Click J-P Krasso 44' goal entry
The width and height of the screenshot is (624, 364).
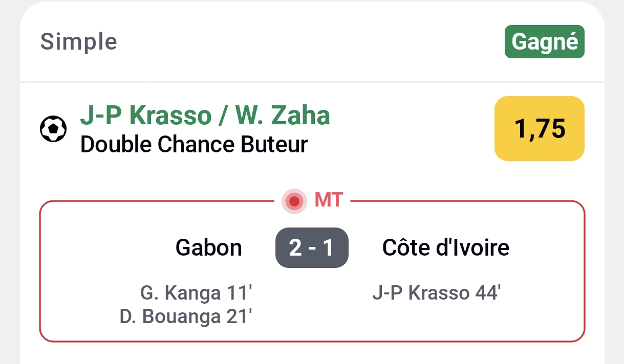(x=437, y=292)
